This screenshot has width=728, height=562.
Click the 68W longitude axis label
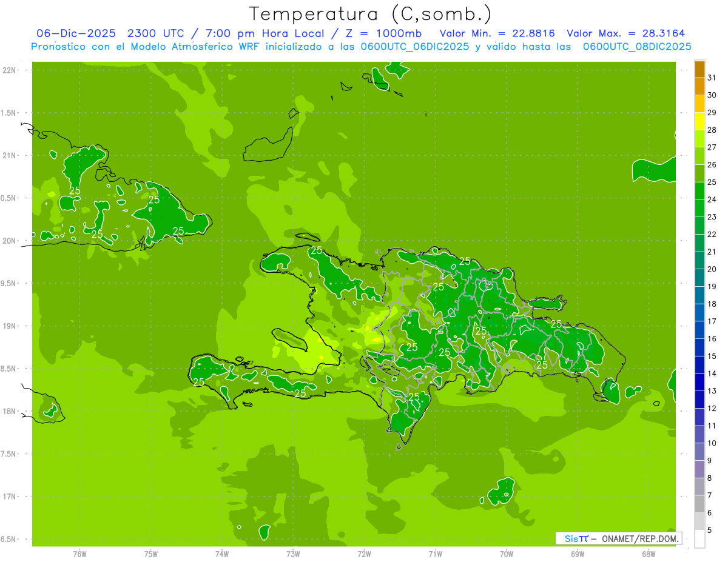pyautogui.click(x=649, y=554)
